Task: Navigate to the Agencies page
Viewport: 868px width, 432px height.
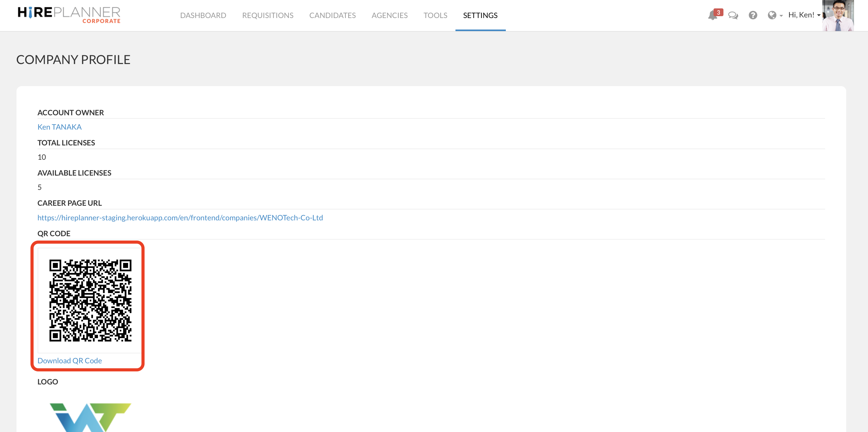Action: (390, 15)
